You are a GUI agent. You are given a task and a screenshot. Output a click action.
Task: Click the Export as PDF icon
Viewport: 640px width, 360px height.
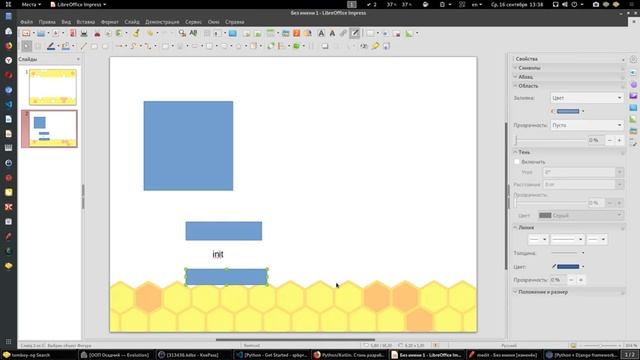click(73, 33)
